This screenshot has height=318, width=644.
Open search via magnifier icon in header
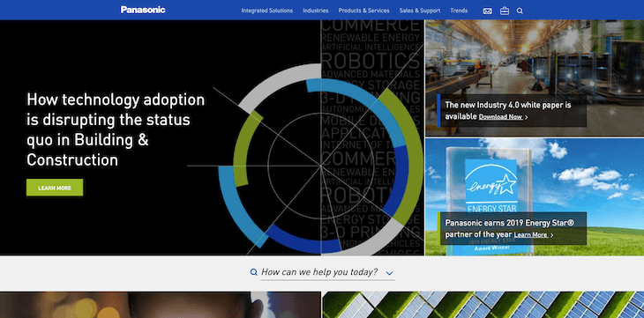pos(520,11)
